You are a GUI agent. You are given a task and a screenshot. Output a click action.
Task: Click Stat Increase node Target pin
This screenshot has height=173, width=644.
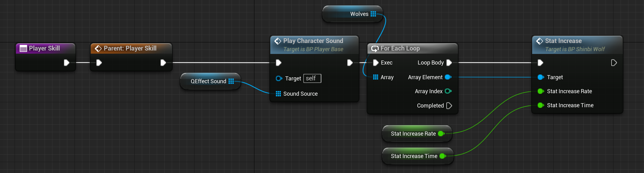[541, 77]
